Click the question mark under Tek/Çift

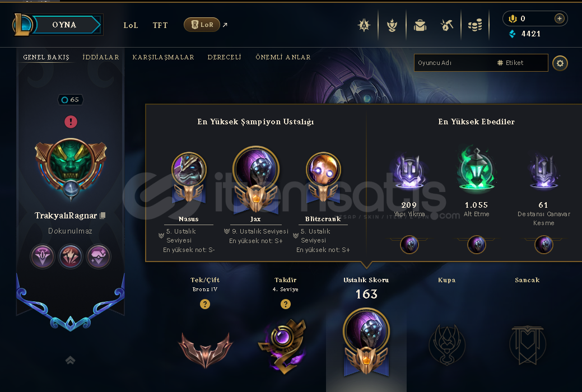[x=205, y=304]
